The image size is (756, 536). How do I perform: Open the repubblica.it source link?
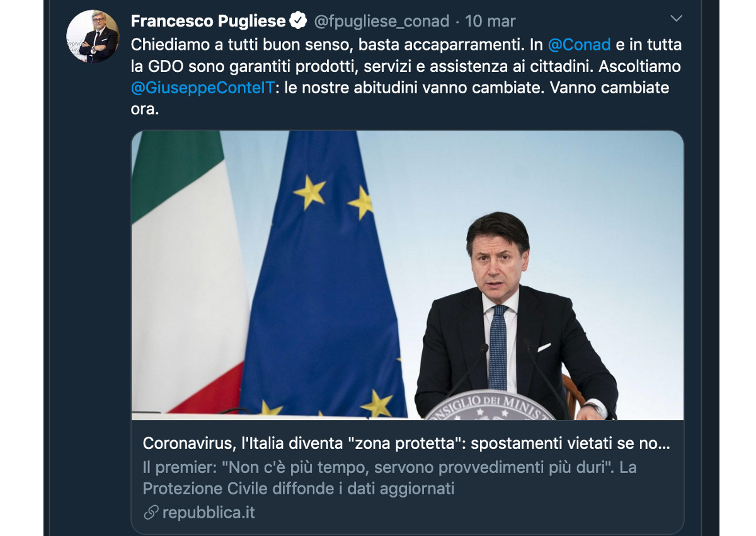coord(209,513)
